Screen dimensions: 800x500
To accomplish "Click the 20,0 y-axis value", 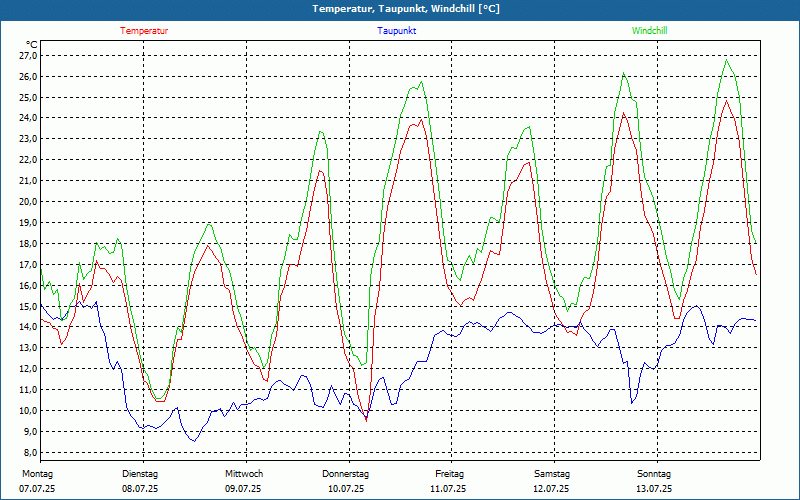I will click(29, 202).
